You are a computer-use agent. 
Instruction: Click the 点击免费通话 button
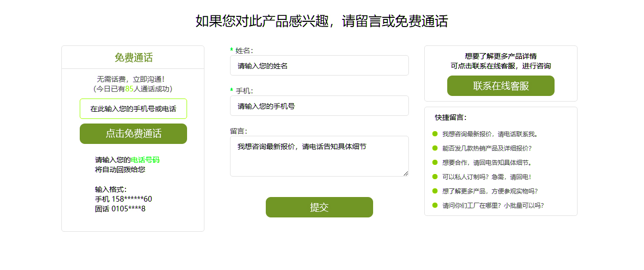click(x=133, y=134)
